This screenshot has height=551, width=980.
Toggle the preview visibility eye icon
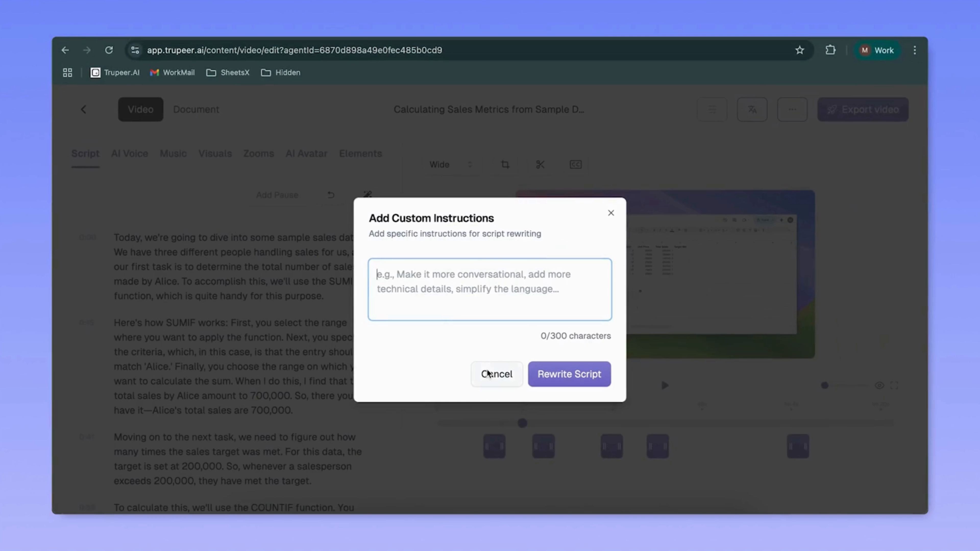879,385
